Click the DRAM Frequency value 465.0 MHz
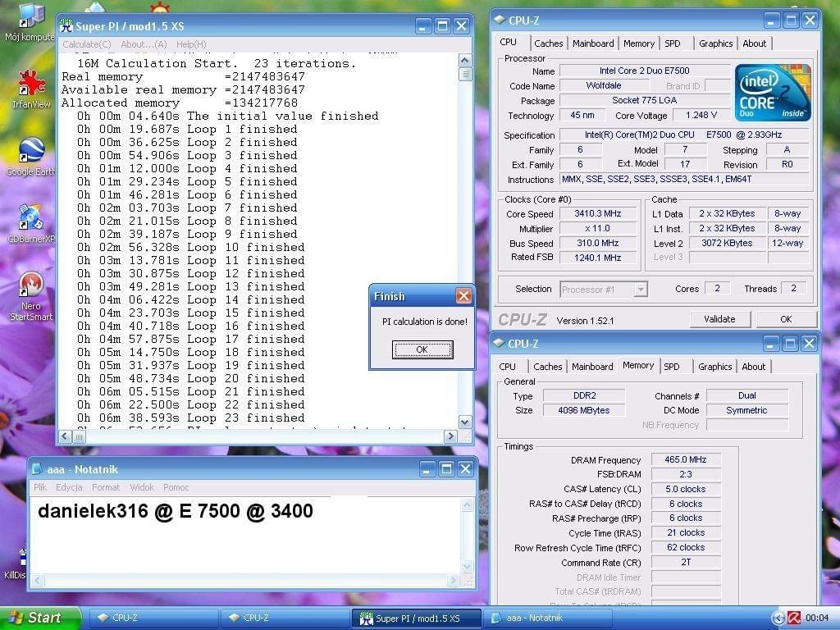840x630 pixels. click(x=686, y=459)
